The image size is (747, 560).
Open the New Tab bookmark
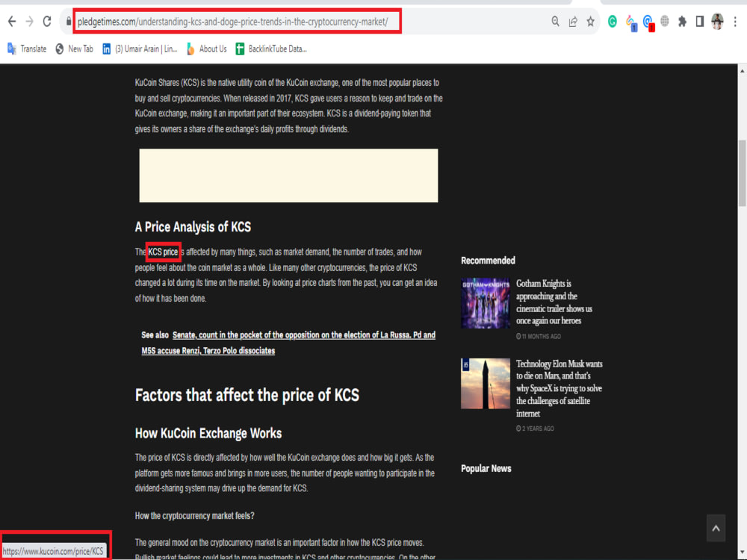(74, 49)
